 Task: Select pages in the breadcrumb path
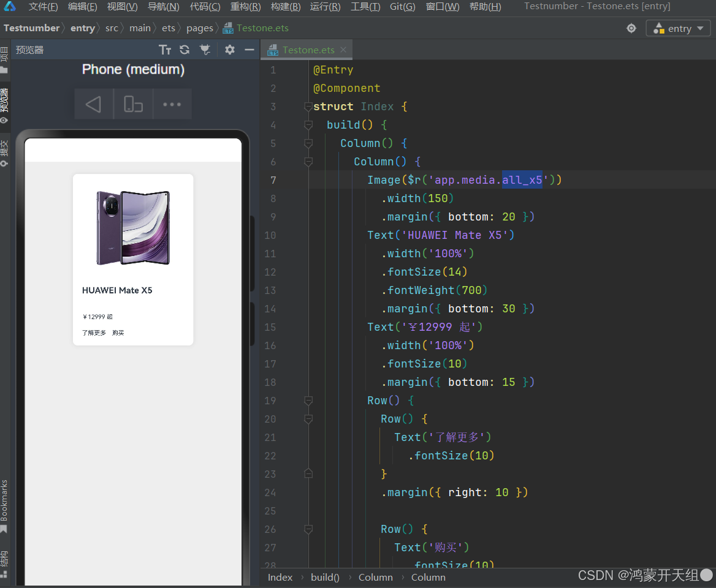200,28
